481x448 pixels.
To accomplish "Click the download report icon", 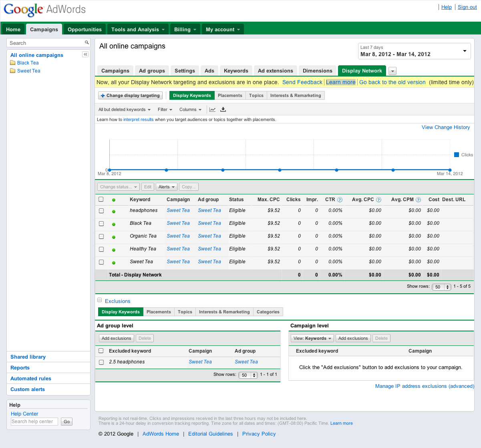I will coord(223,109).
